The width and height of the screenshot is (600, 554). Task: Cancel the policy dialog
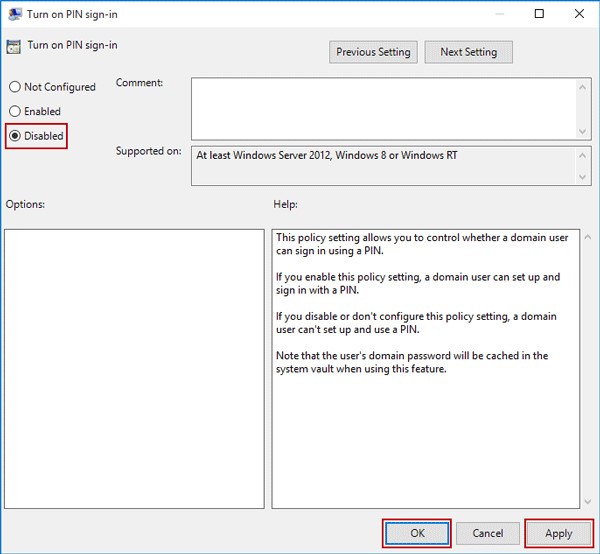[x=487, y=533]
